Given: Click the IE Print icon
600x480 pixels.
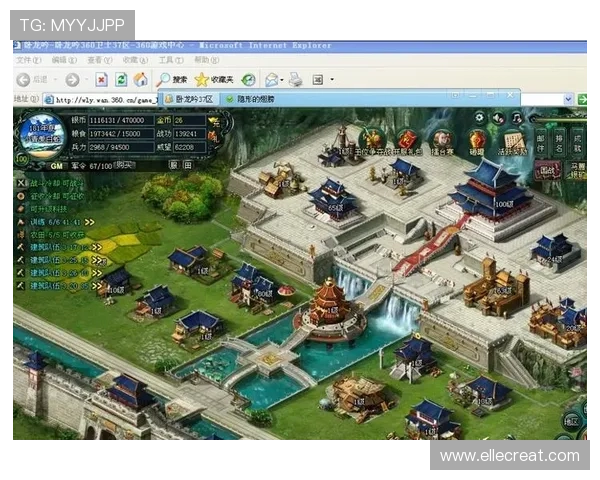Looking at the screenshot, I should click(x=295, y=80).
